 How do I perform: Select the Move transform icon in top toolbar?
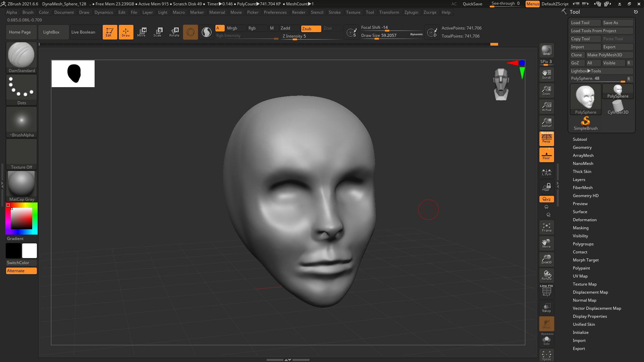pyautogui.click(x=142, y=32)
